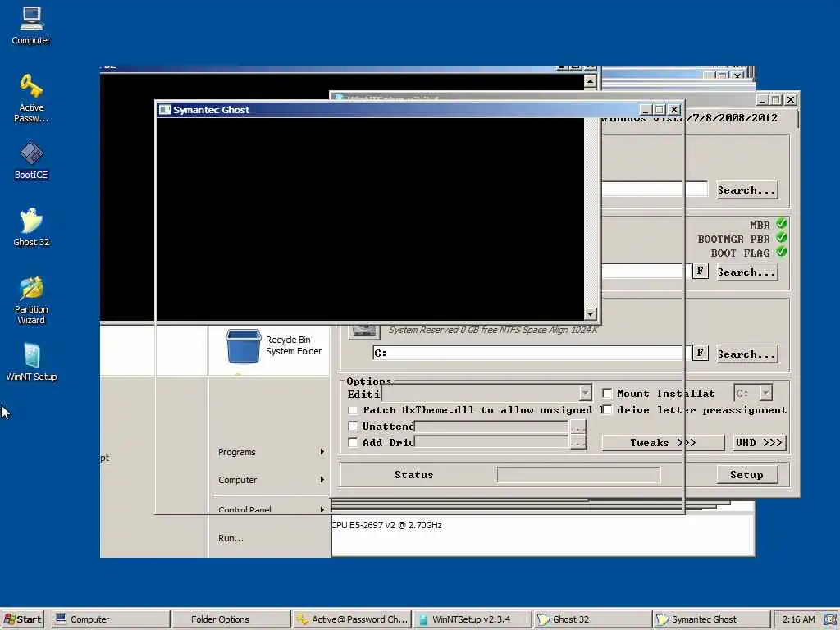Expand Programs submenu in Start menu

271,452
